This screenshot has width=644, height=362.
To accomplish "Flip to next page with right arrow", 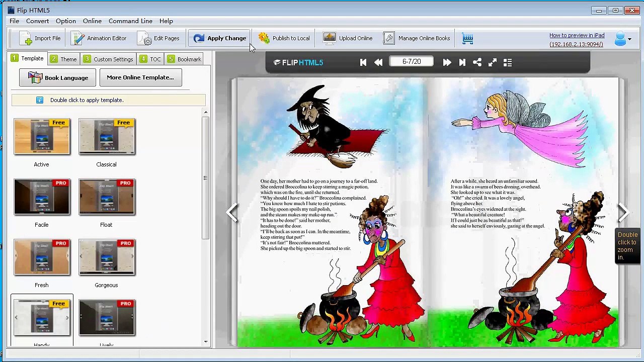I will coord(623,213).
